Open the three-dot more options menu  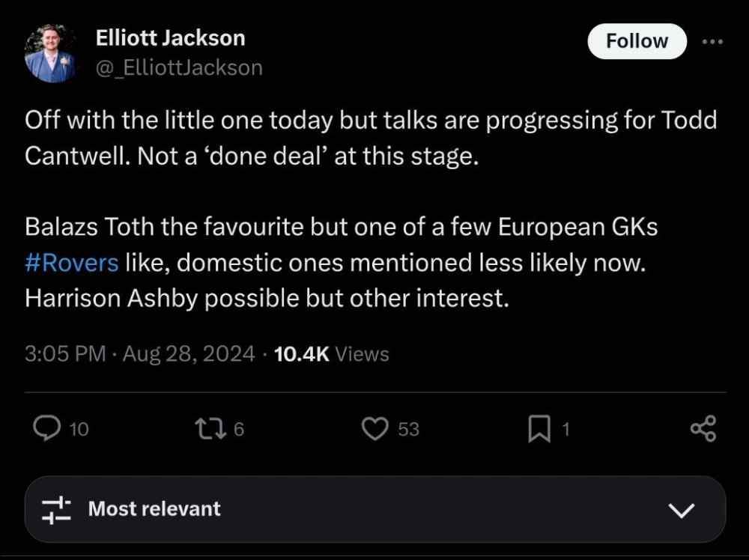tap(712, 42)
